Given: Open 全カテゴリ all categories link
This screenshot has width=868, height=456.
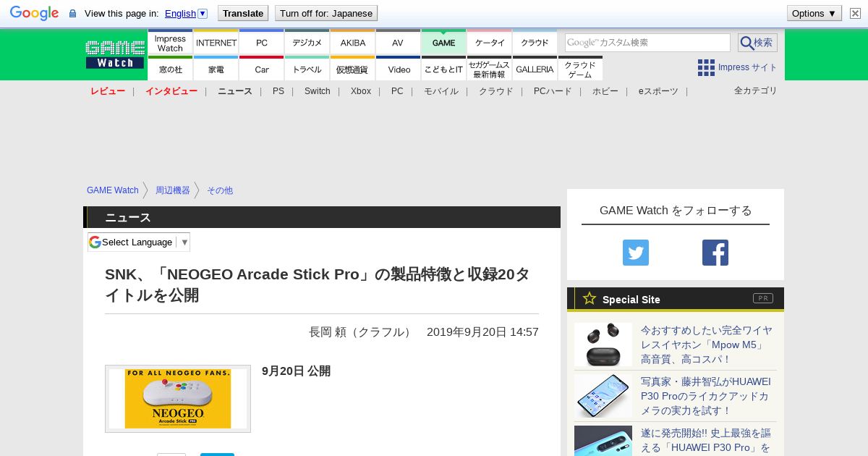Looking at the screenshot, I should click(x=756, y=90).
